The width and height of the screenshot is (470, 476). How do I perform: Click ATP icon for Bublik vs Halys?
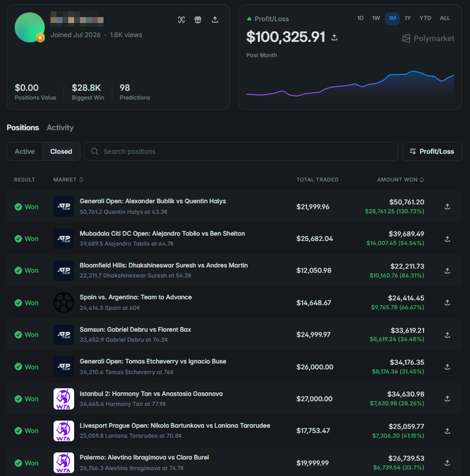point(64,206)
